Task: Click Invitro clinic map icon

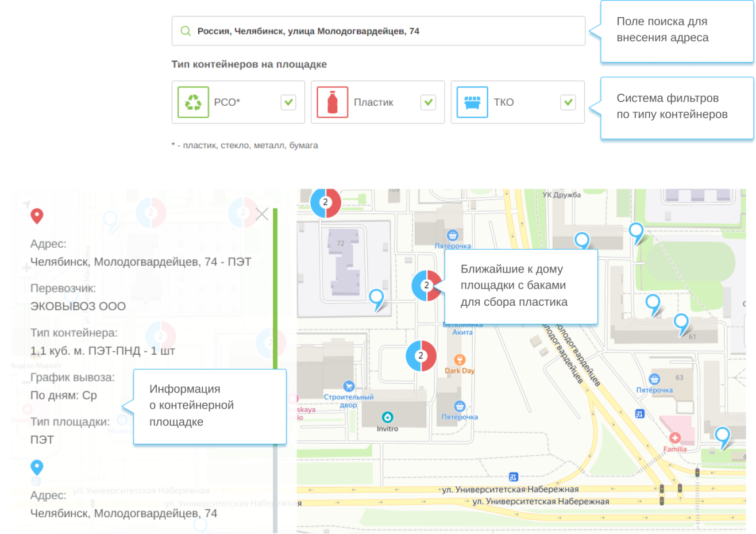Action: coord(388,417)
